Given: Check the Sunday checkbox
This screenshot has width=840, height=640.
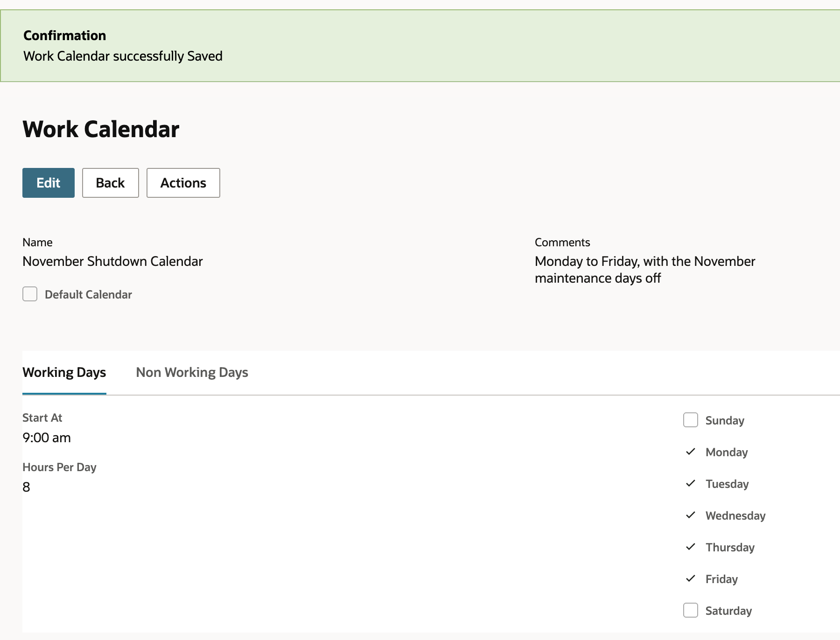Looking at the screenshot, I should point(691,420).
